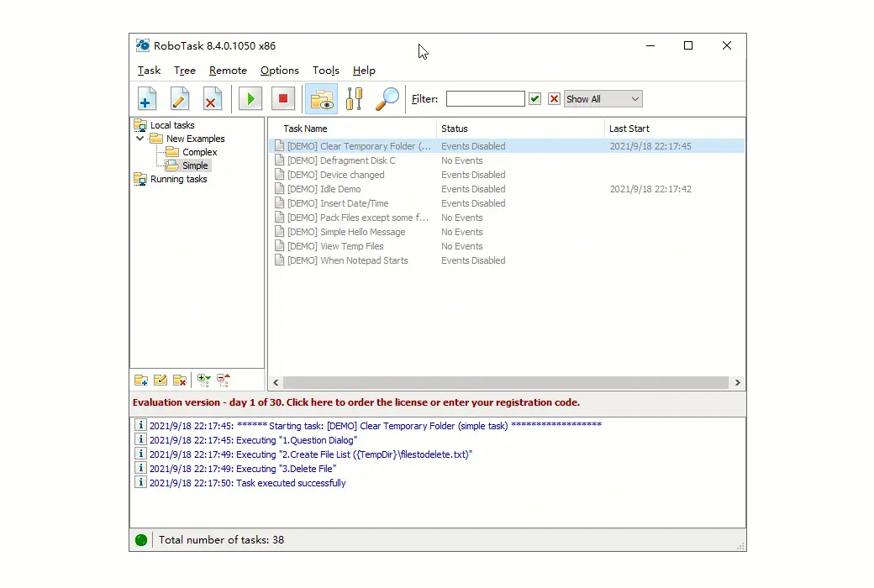Stop the running task with red square
This screenshot has width=874, height=588.
[x=283, y=99]
